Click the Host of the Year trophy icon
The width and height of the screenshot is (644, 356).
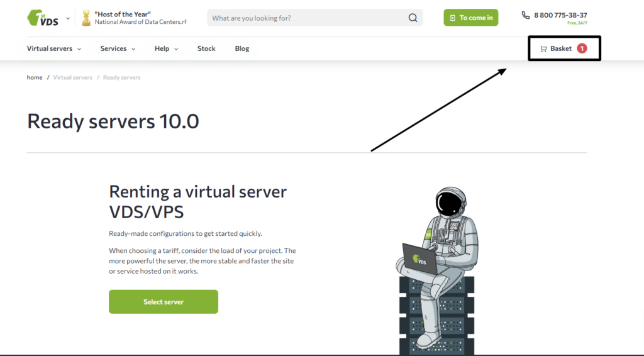pyautogui.click(x=86, y=18)
